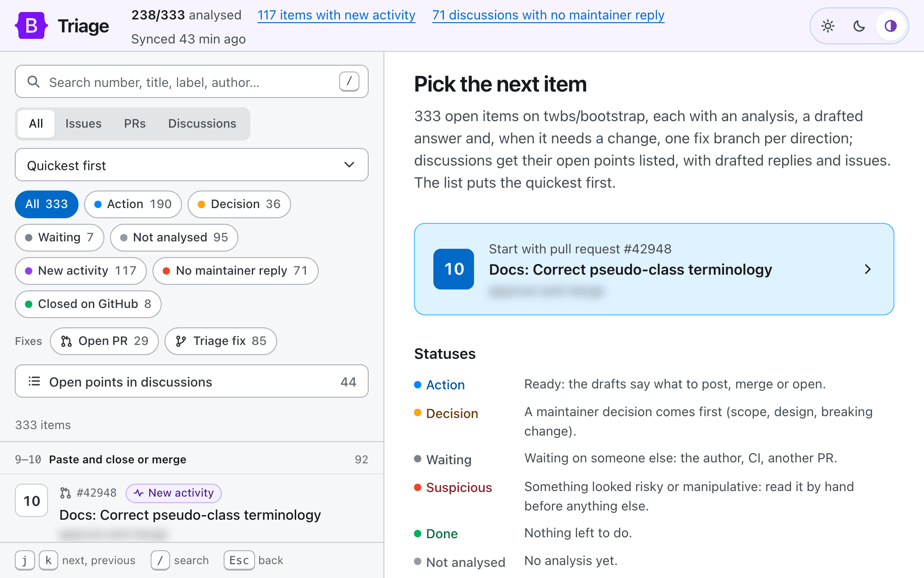Select the All tab
The image size is (924, 578).
[36, 123]
